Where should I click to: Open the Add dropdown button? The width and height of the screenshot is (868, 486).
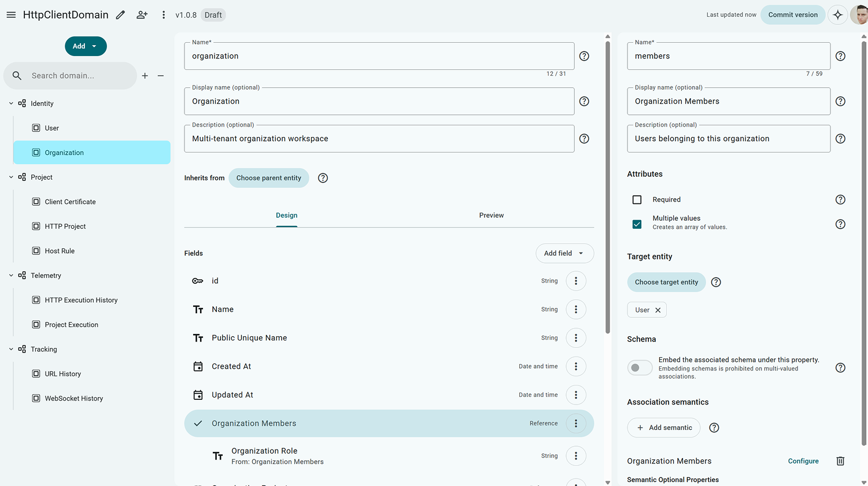pyautogui.click(x=86, y=46)
